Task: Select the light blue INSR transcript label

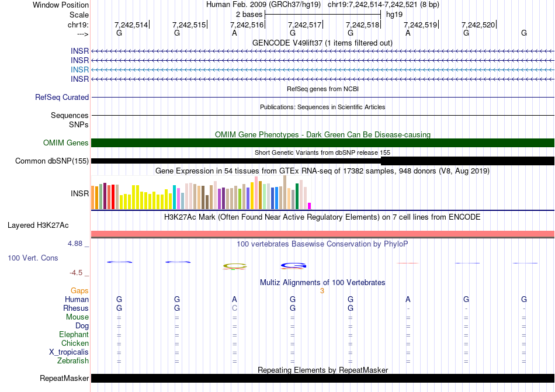Action: coord(79,70)
